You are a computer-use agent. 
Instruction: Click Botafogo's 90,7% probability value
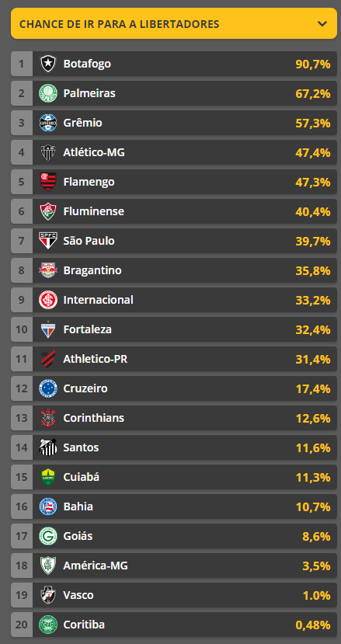click(313, 64)
